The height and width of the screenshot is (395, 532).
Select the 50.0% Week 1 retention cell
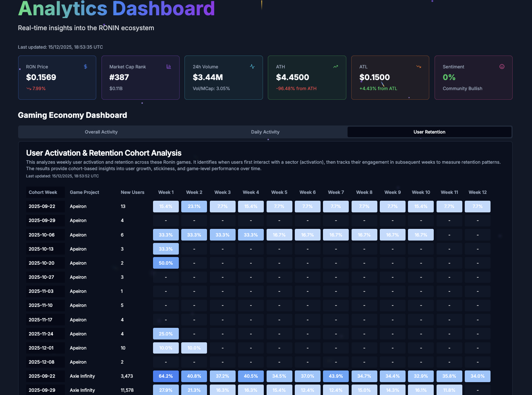point(166,263)
